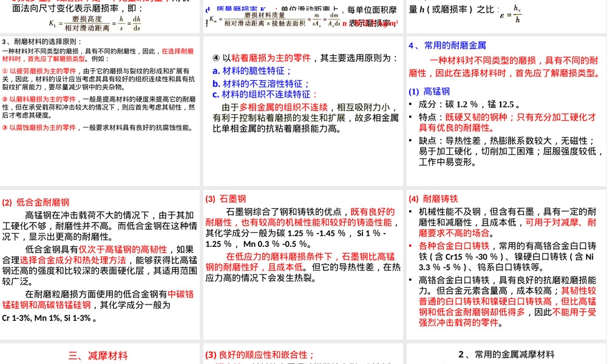
Task: Select the slide with 磨损材料质量 formula
Action: click(303, 16)
